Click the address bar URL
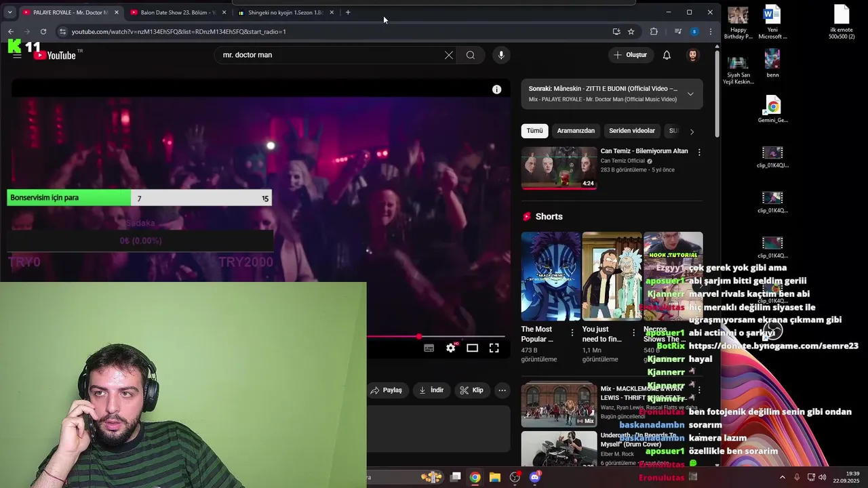 tap(178, 32)
